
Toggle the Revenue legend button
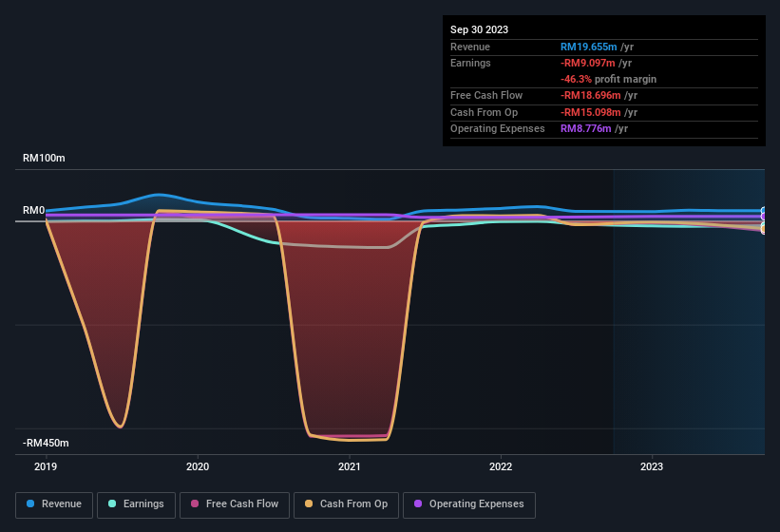54,504
